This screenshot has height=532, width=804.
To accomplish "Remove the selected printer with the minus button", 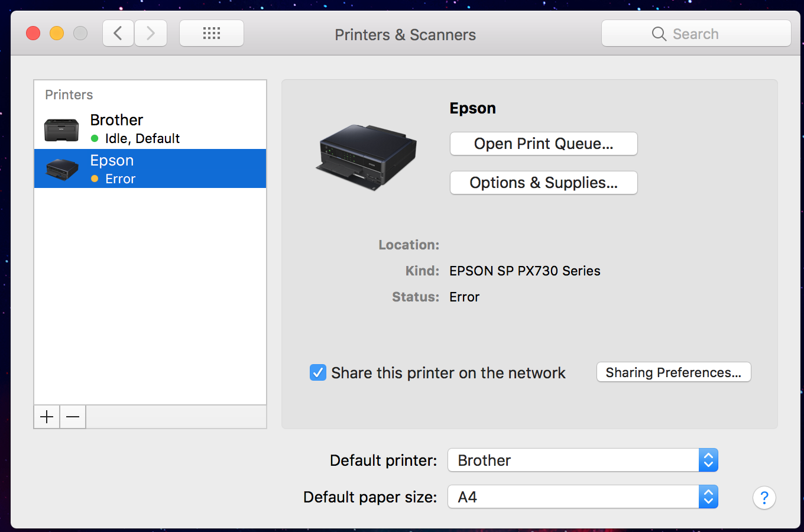I will tap(73, 417).
